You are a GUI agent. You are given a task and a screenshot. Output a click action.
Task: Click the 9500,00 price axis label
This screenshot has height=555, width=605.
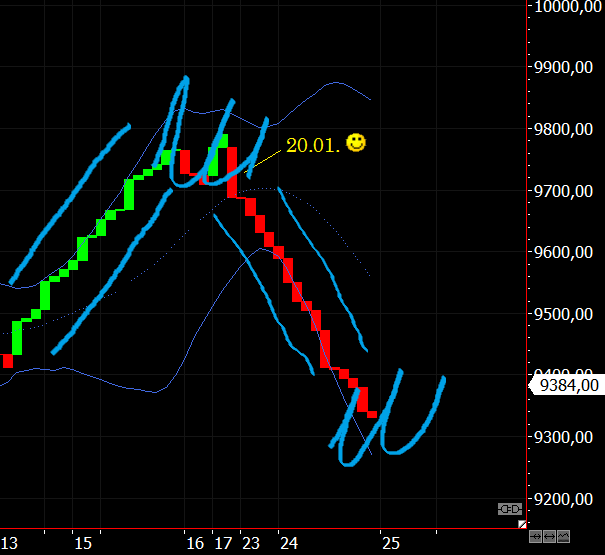coord(564,315)
